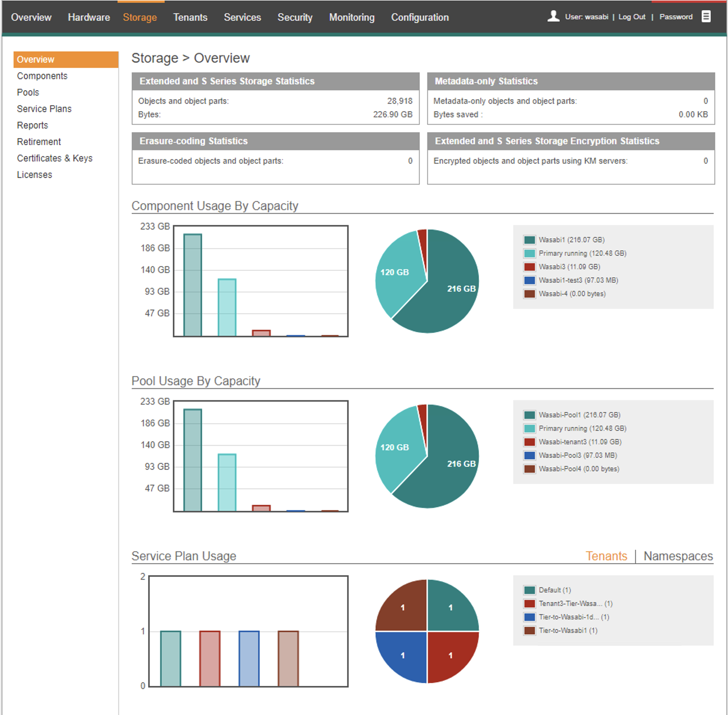Click the 'User: wasabi' label
Image resolution: width=728 pixels, height=715 pixels.
point(587,17)
